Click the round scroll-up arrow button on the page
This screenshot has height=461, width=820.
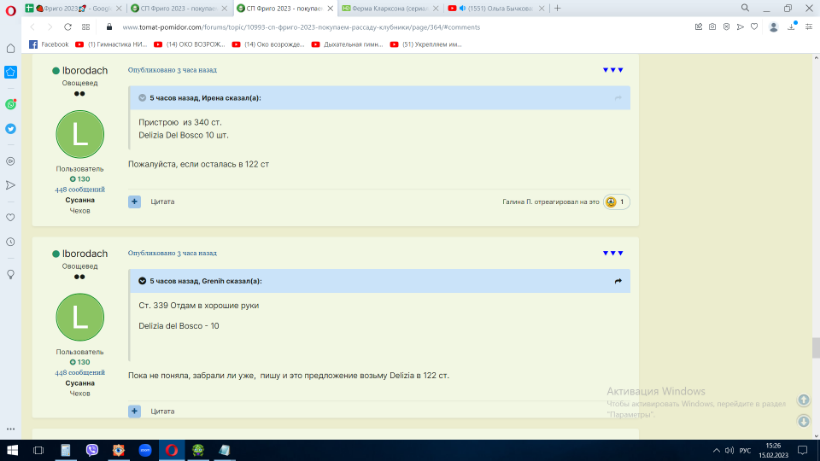click(x=803, y=399)
